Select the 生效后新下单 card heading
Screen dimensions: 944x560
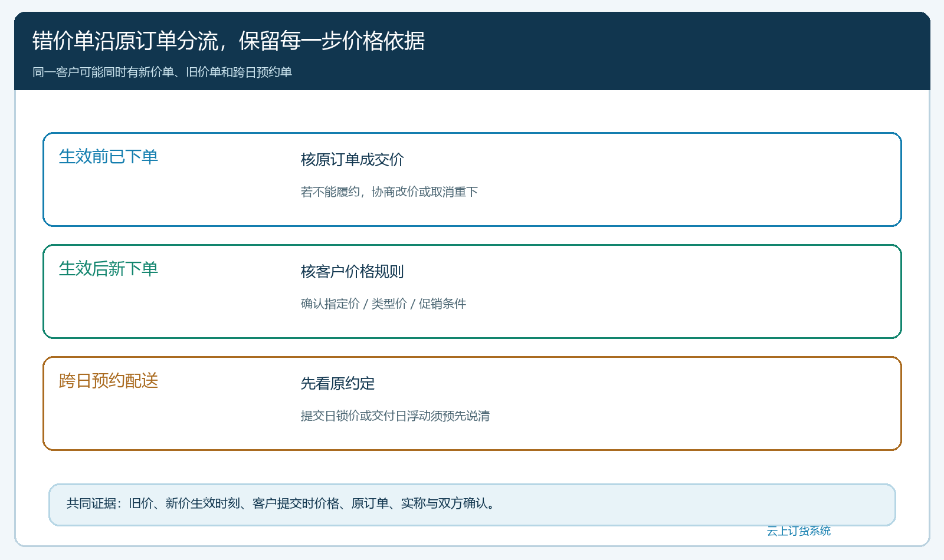pyautogui.click(x=109, y=268)
